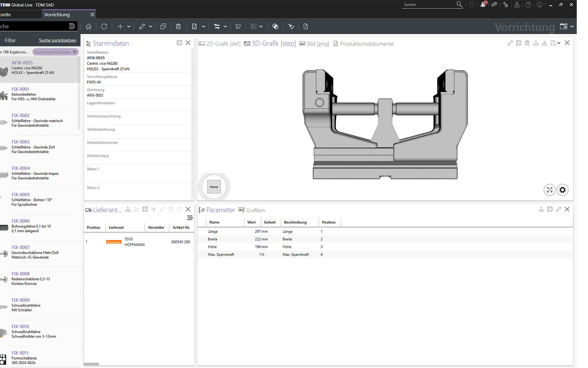
Task: Select FIX-0006 Bohrungslehre list item
Action: (40, 227)
